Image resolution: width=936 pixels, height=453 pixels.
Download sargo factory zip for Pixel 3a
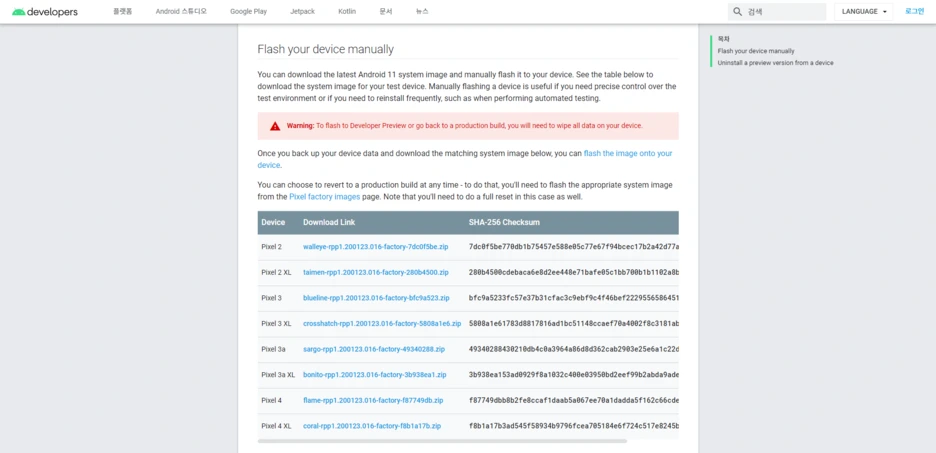374,349
